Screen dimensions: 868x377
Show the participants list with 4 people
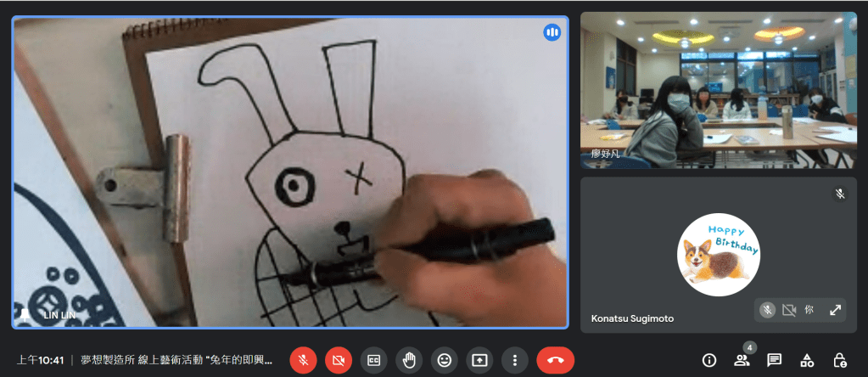point(742,360)
